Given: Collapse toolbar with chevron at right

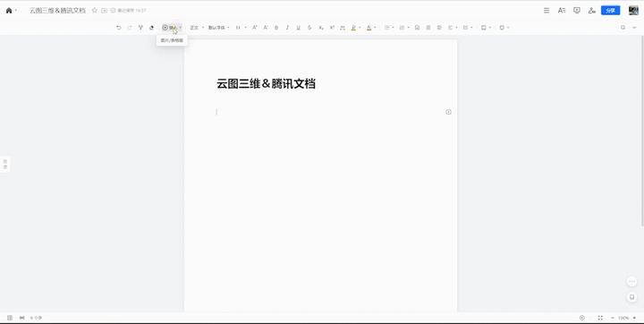Looking at the screenshot, I should (x=635, y=28).
